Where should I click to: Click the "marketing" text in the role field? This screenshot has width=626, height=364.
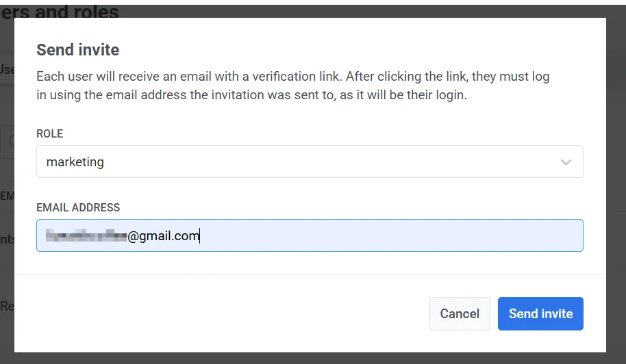tap(75, 162)
